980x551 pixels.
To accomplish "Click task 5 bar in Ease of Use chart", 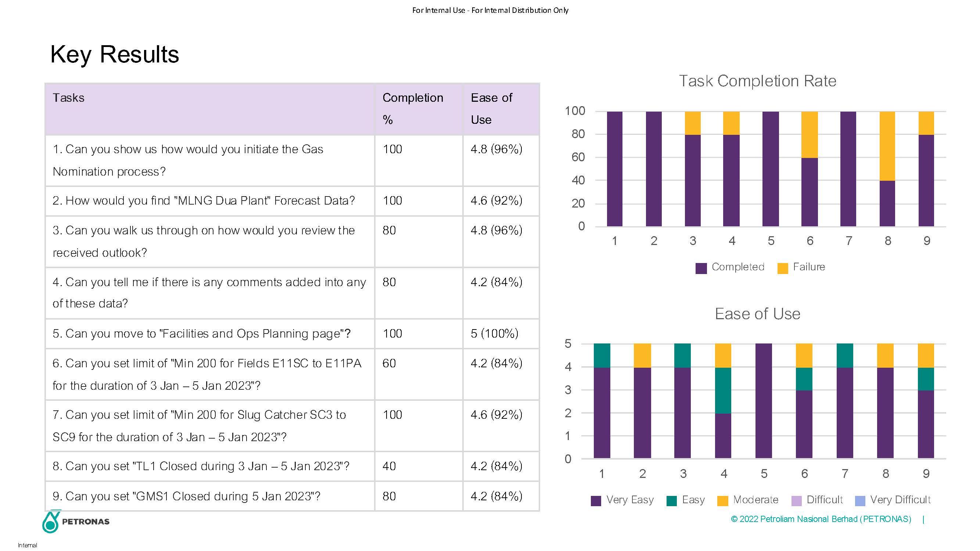I will 764,400.
